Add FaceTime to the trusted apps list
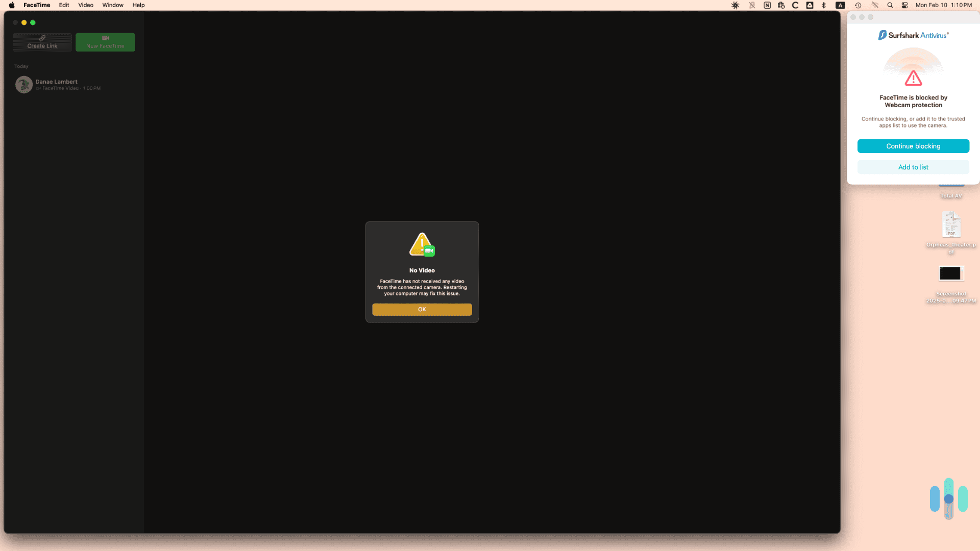This screenshot has width=980, height=551. pyautogui.click(x=913, y=167)
